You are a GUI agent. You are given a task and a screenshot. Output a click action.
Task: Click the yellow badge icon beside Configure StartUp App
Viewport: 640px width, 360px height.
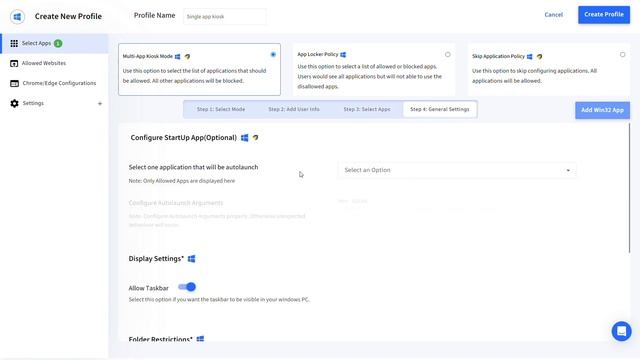256,138
